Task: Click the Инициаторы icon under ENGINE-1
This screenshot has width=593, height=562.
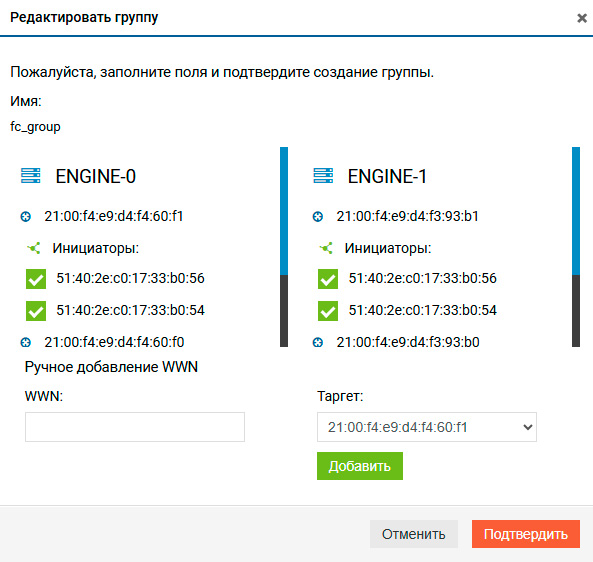Action: (326, 248)
